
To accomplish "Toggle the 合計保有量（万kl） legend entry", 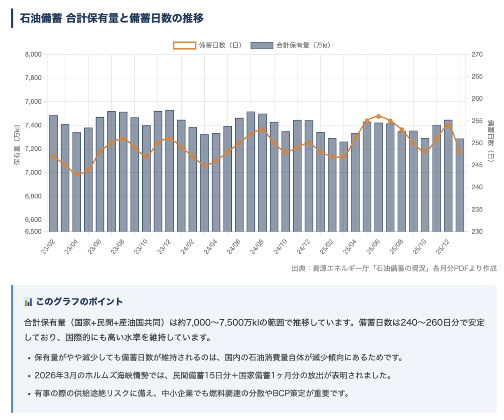I will click(303, 45).
